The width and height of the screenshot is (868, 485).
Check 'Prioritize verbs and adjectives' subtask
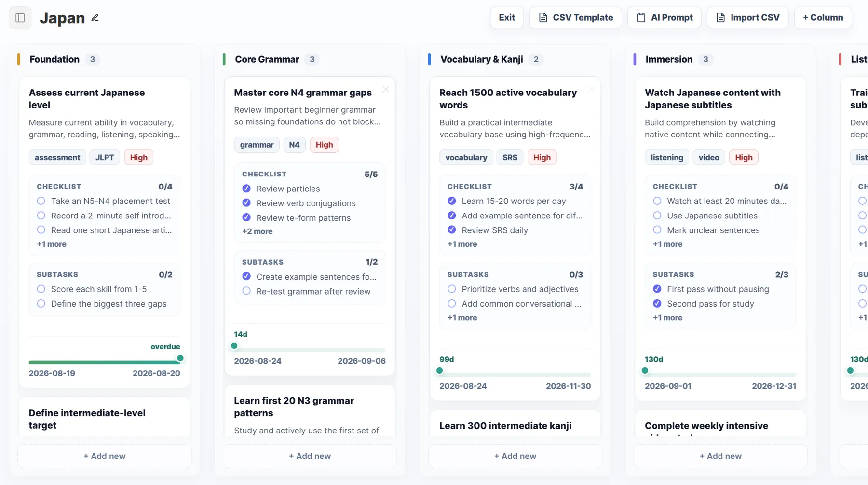pos(452,289)
